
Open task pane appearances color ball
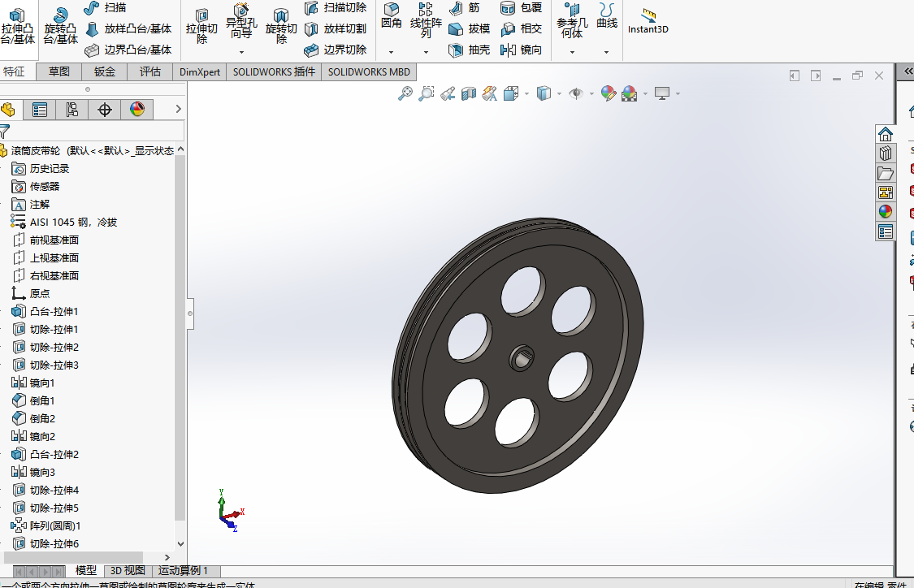(886, 211)
